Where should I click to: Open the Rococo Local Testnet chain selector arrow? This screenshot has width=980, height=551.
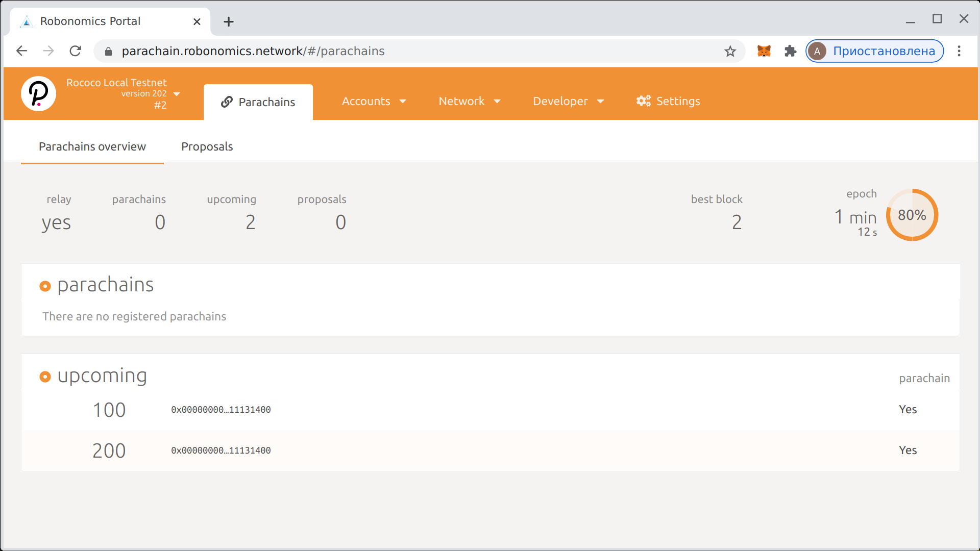177,94
